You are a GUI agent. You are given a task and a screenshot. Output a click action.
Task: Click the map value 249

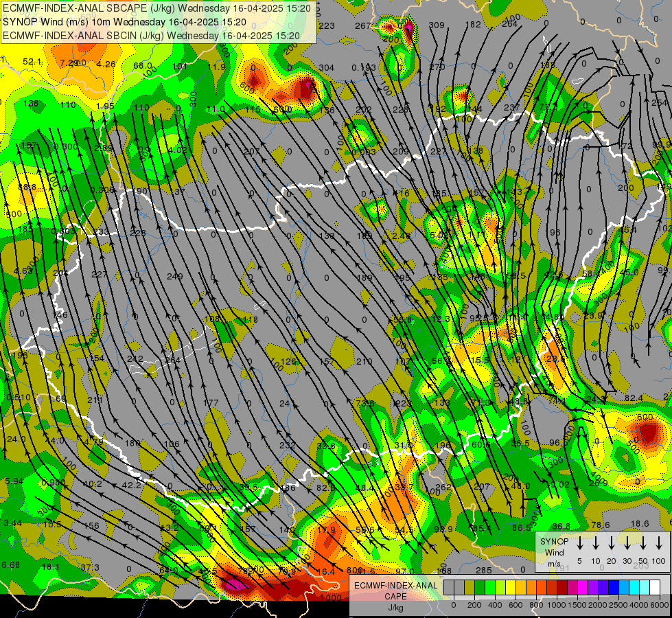[175, 277]
